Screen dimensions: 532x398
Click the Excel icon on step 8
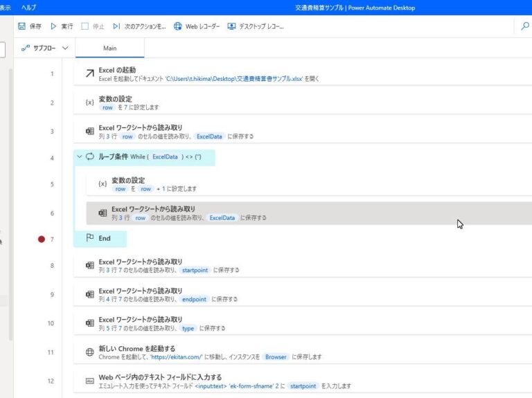coord(89,265)
